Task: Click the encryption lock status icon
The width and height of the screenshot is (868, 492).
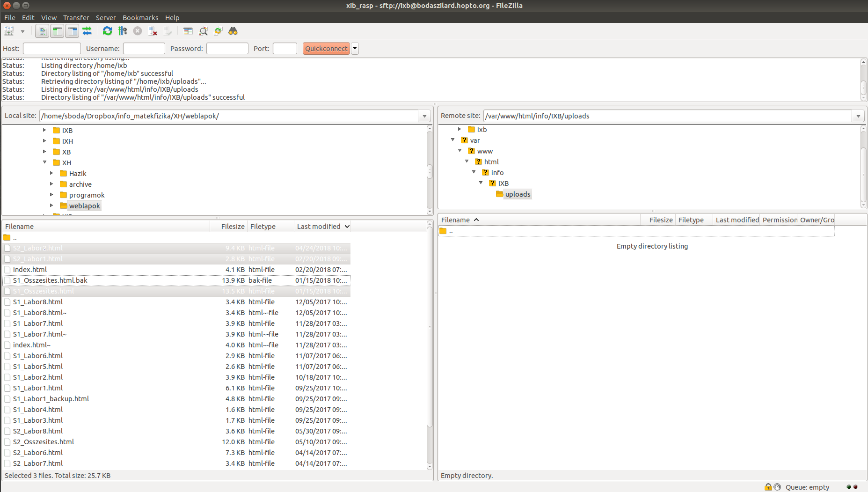Action: (768, 487)
